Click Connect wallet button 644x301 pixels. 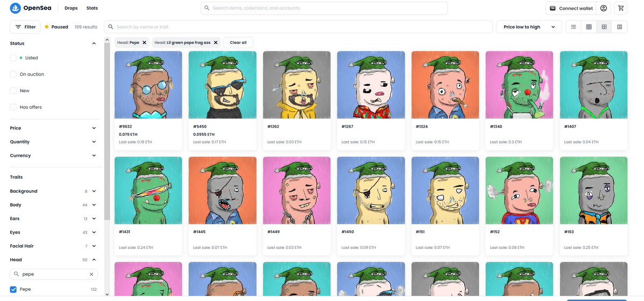[570, 8]
